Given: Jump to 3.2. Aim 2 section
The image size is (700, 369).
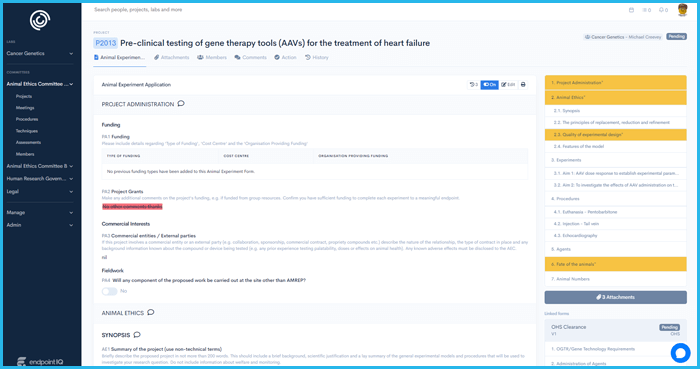Looking at the screenshot, I should tap(616, 185).
